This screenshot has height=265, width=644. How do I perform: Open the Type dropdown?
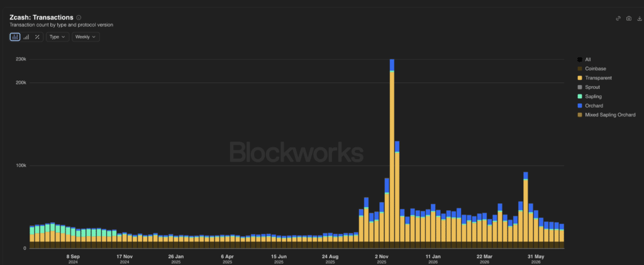57,37
